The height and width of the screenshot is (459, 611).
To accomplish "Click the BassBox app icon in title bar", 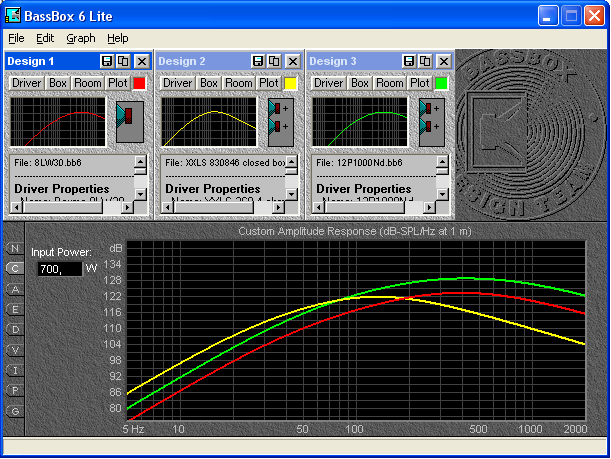I will tap(12, 16).
